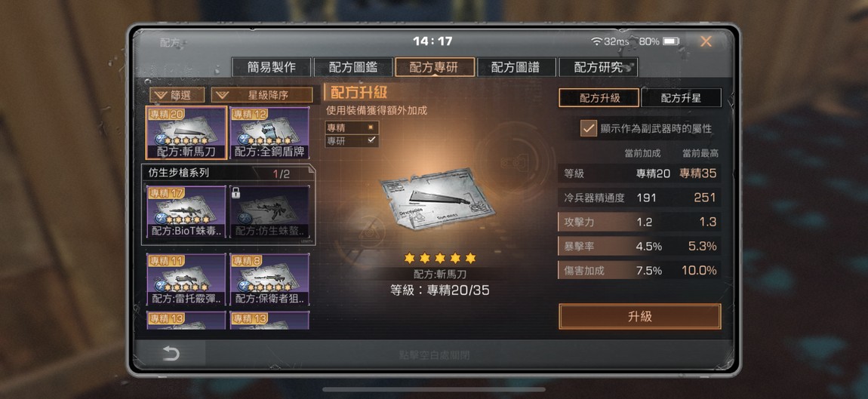Screen dimensions: 868x399
Task: Uncheck the 專研 checkbox
Action: pos(371,140)
